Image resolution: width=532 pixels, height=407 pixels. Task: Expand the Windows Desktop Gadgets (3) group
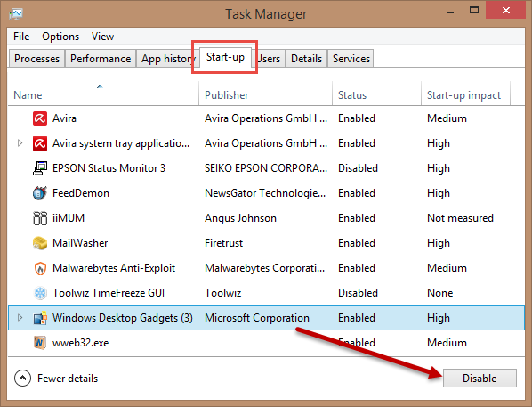pyautogui.click(x=20, y=318)
